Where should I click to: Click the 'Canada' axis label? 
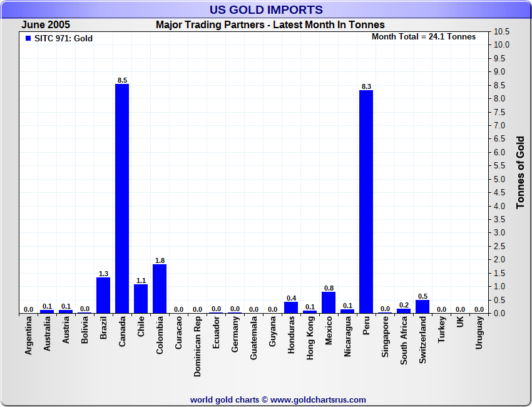[122, 331]
